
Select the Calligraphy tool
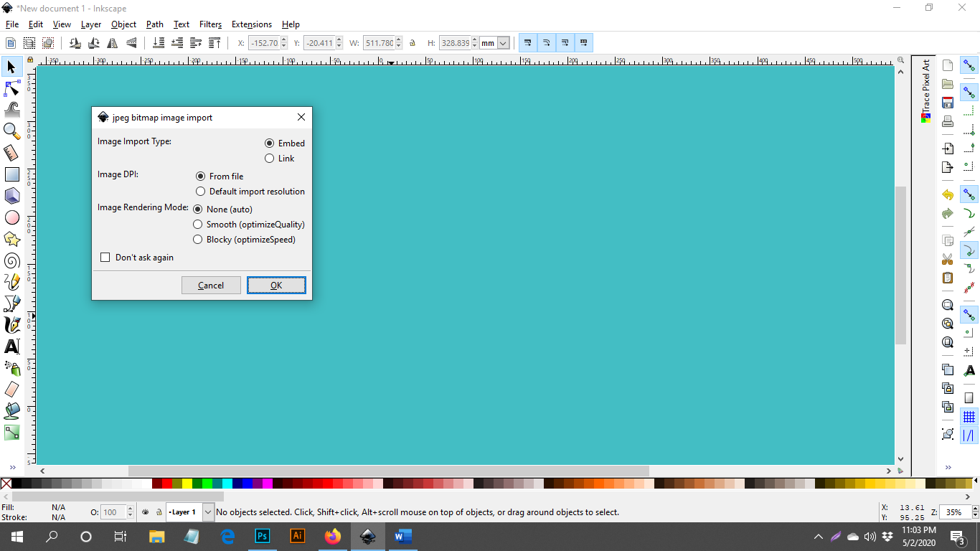tap(12, 325)
